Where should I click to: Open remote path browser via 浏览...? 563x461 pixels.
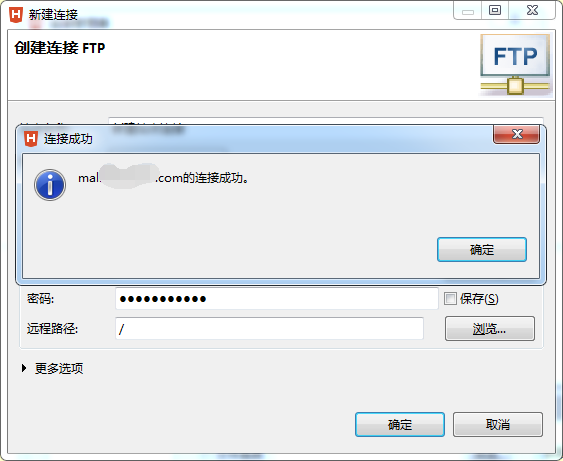pos(490,329)
